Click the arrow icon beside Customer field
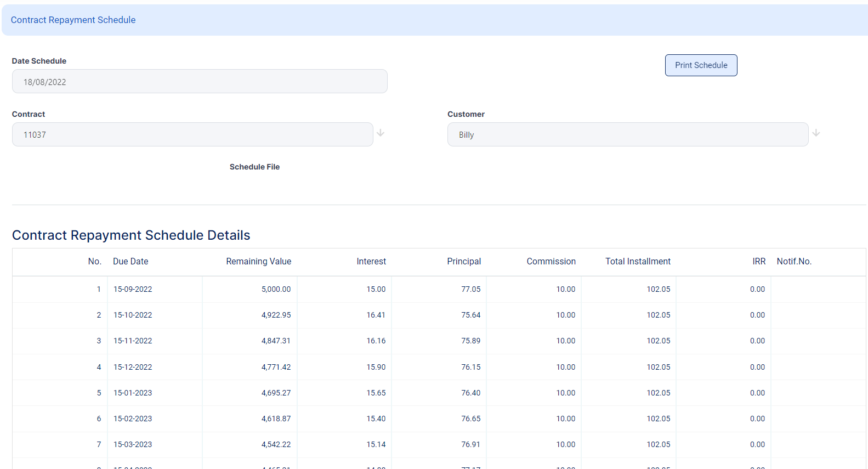This screenshot has width=868, height=469. pyautogui.click(x=816, y=133)
